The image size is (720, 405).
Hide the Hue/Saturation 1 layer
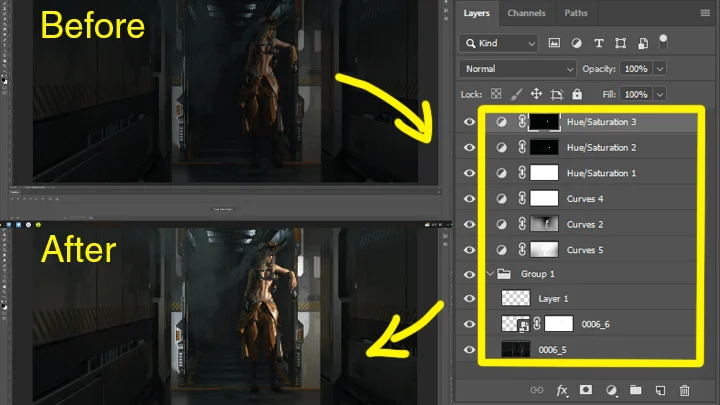(469, 173)
